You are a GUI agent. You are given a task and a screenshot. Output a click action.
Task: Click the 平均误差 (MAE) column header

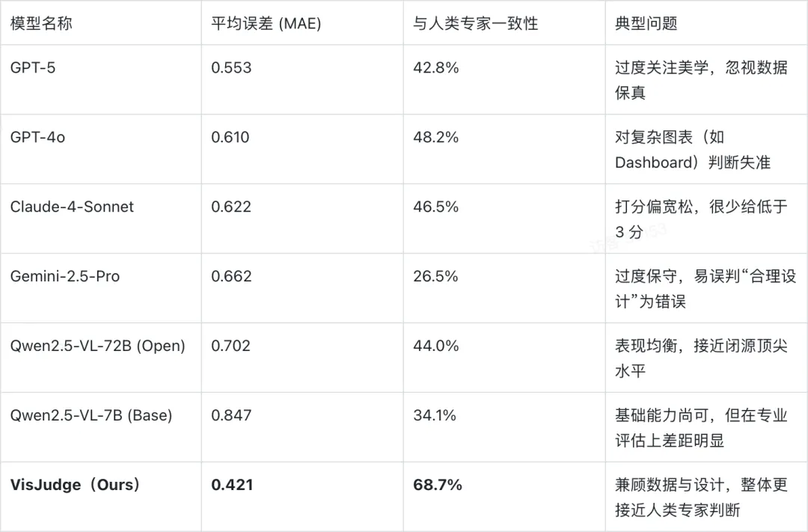pyautogui.click(x=266, y=23)
